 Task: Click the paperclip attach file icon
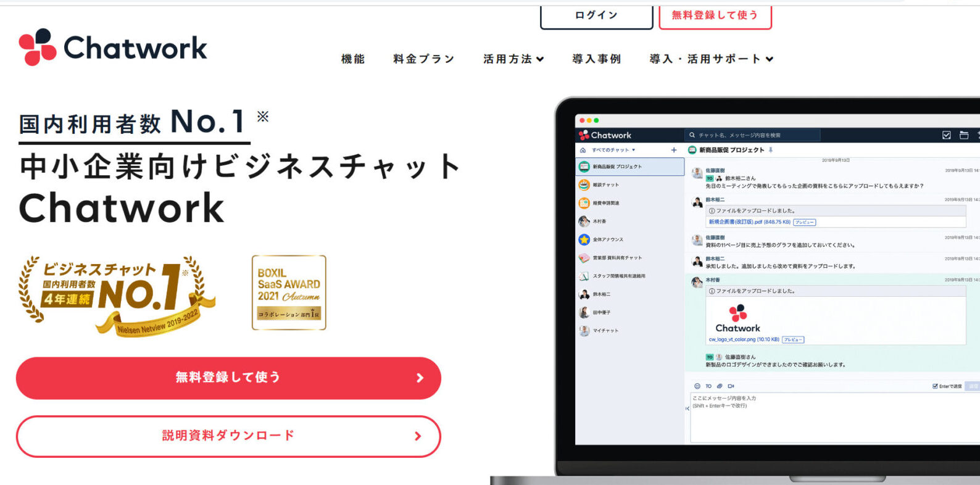(720, 386)
